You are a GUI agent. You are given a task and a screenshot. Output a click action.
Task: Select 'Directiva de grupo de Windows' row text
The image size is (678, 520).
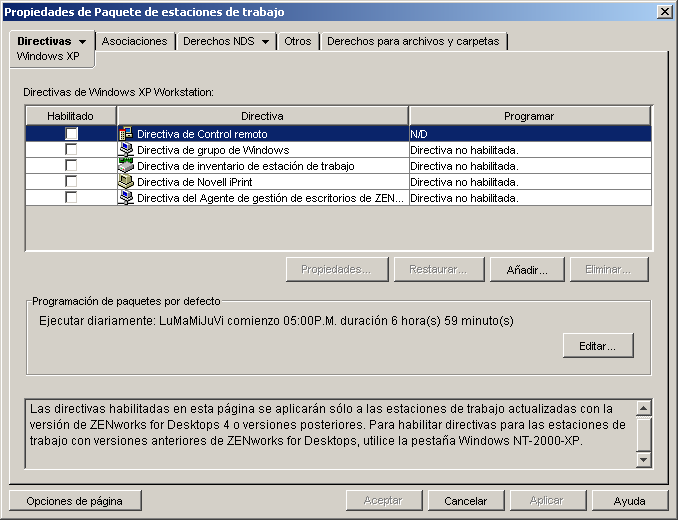[x=213, y=150]
